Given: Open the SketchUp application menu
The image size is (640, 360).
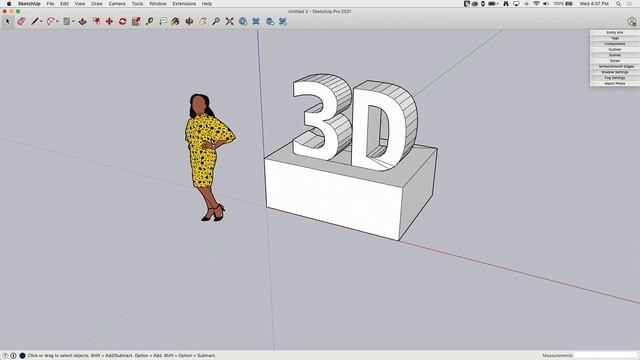Looking at the screenshot, I should pyautogui.click(x=29, y=4).
